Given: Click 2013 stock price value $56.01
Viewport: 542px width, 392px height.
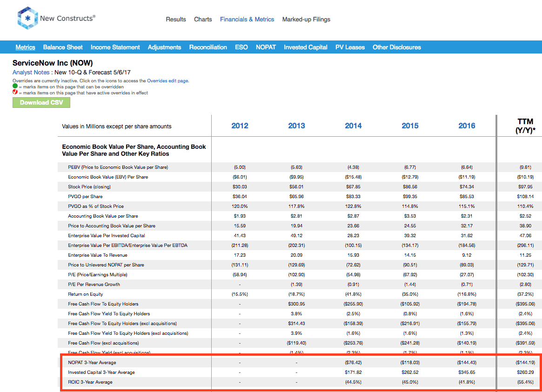Looking at the screenshot, I should tap(296, 187).
